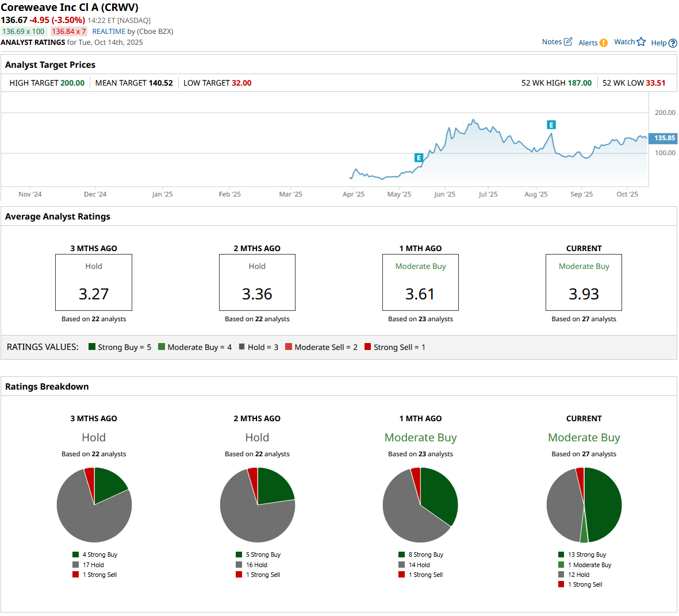The height and width of the screenshot is (616, 679).
Task: Click the 1 MTH AGO ratings pie chart
Action: pos(420,505)
